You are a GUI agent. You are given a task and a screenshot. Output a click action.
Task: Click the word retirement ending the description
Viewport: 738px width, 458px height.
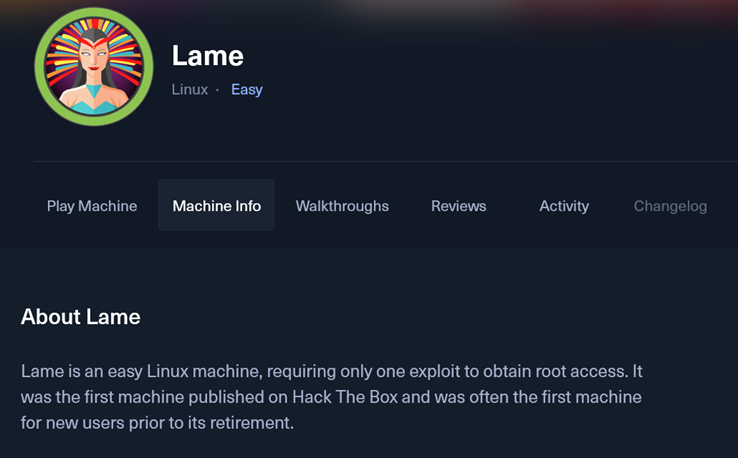[x=256, y=423]
